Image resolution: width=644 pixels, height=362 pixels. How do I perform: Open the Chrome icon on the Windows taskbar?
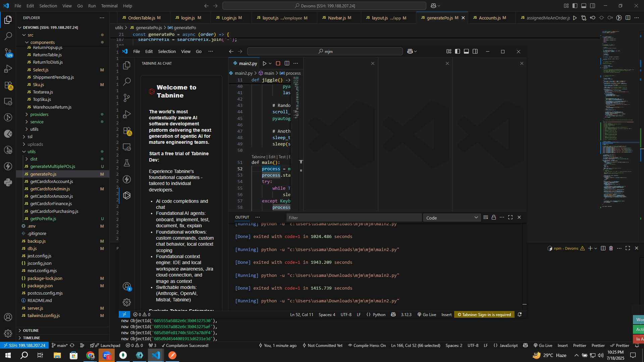(x=90, y=355)
